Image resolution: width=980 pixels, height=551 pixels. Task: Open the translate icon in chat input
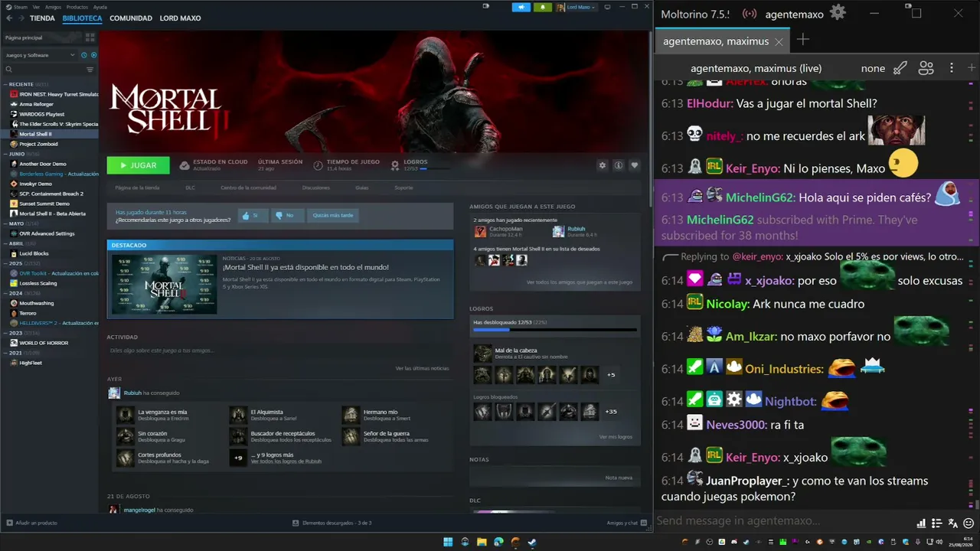click(x=952, y=523)
